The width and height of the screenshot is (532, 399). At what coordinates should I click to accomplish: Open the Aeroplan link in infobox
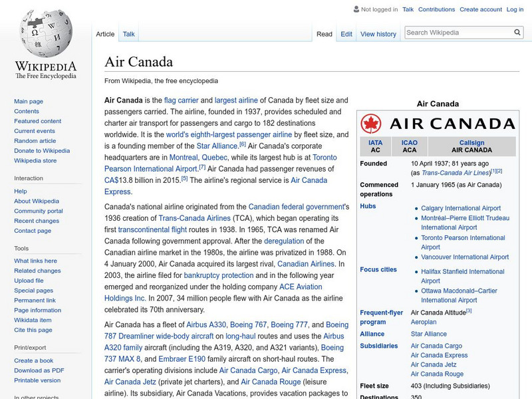click(x=424, y=322)
